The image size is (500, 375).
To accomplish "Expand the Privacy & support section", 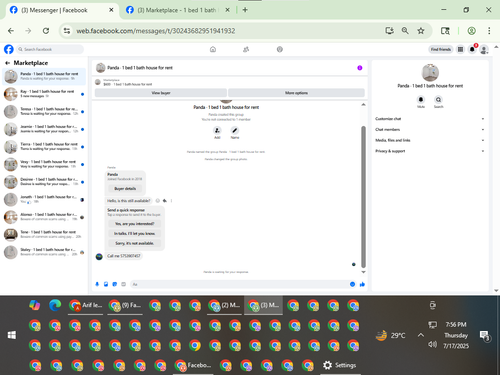I will [x=430, y=151].
